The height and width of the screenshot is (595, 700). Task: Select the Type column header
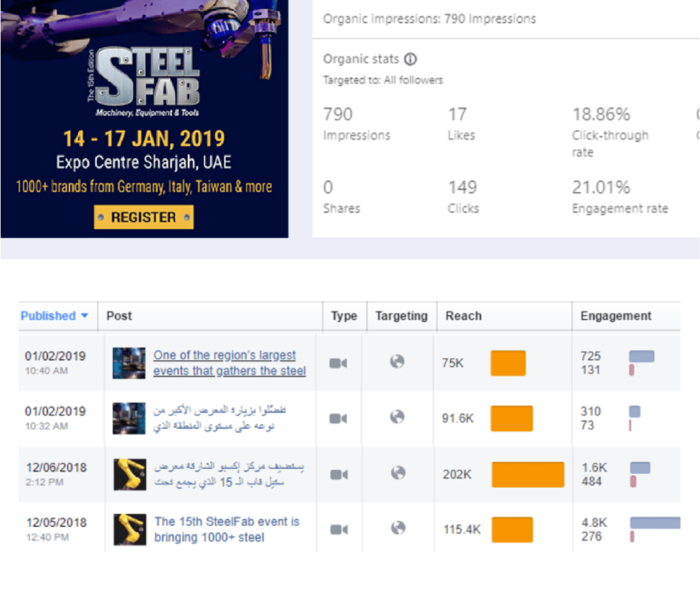point(343,316)
